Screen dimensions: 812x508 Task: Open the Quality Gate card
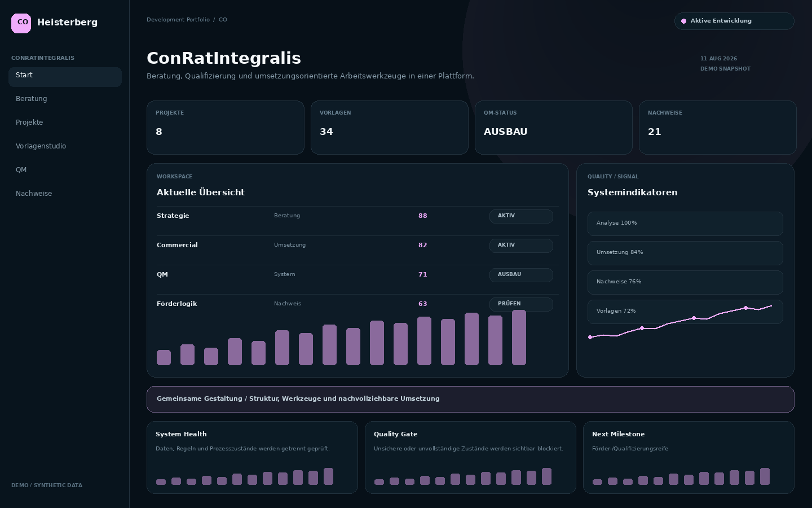click(x=470, y=457)
